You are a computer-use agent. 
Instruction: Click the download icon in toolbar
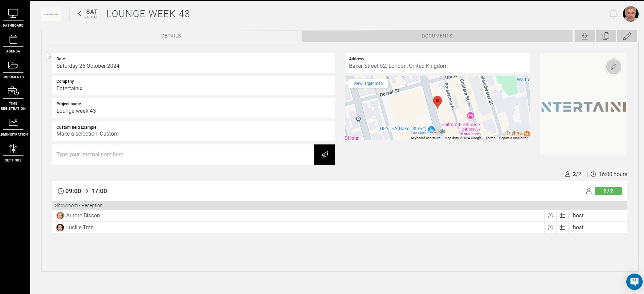(585, 36)
